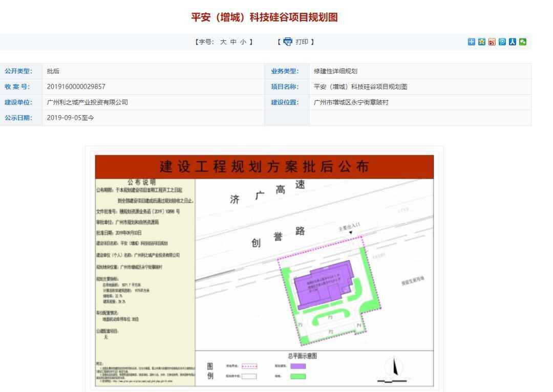Click the purple legend swatch
Image resolution: width=553 pixels, height=392 pixels.
click(297, 366)
